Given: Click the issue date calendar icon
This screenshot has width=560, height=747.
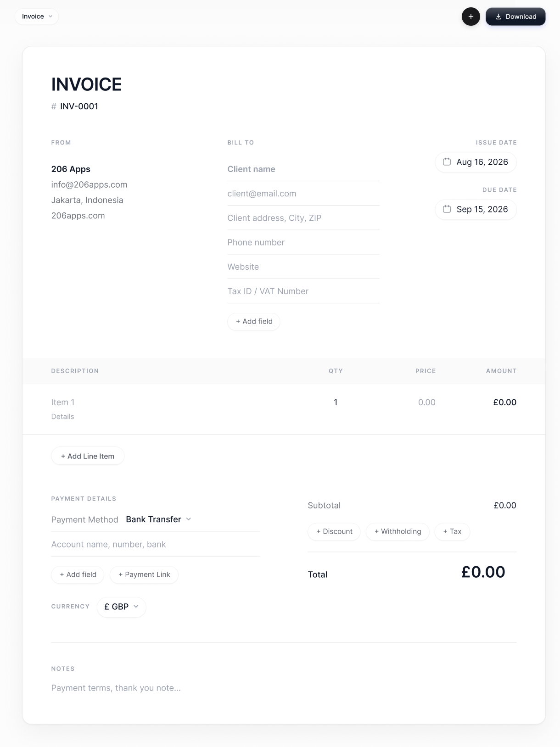Looking at the screenshot, I should [447, 162].
